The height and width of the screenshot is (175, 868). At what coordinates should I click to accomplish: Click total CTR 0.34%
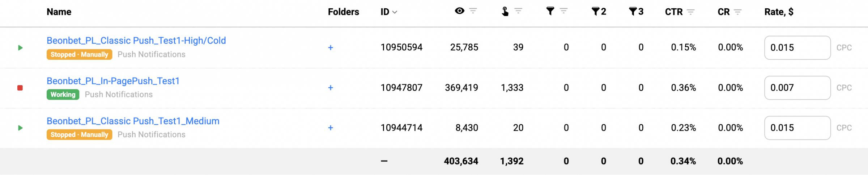tap(683, 161)
